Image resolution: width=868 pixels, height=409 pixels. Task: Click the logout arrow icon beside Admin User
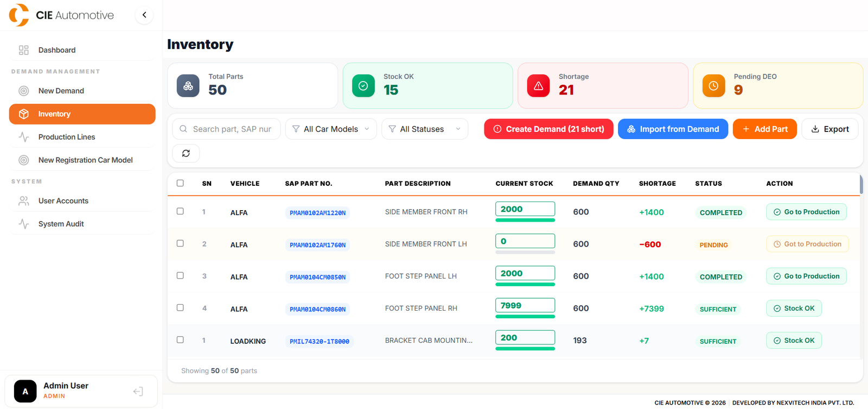pos(138,391)
